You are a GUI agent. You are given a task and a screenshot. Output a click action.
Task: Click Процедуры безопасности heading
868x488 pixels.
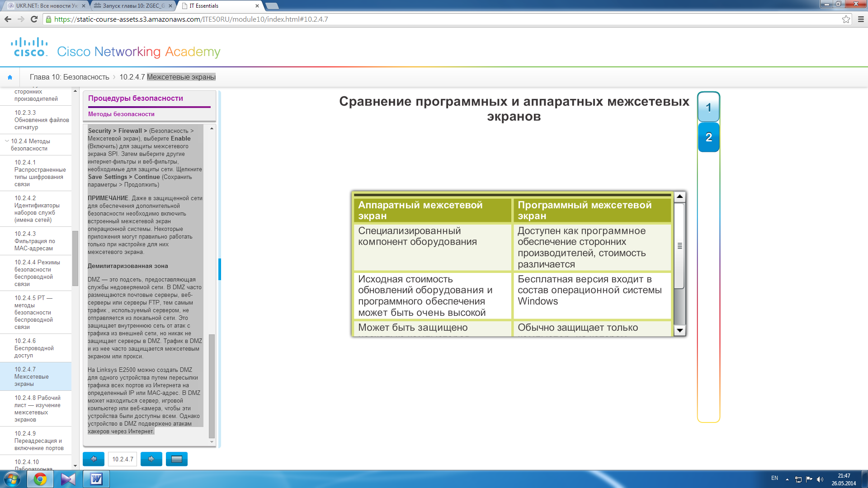136,98
